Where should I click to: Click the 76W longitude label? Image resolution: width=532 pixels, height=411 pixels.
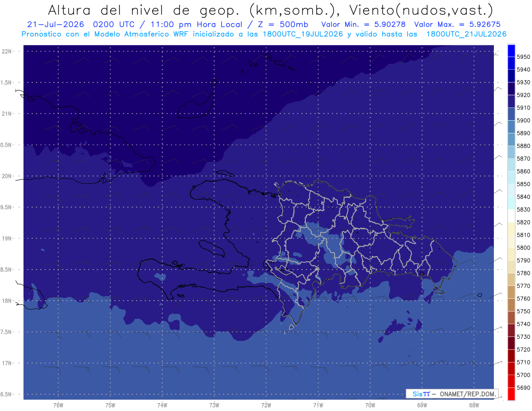coord(58,405)
